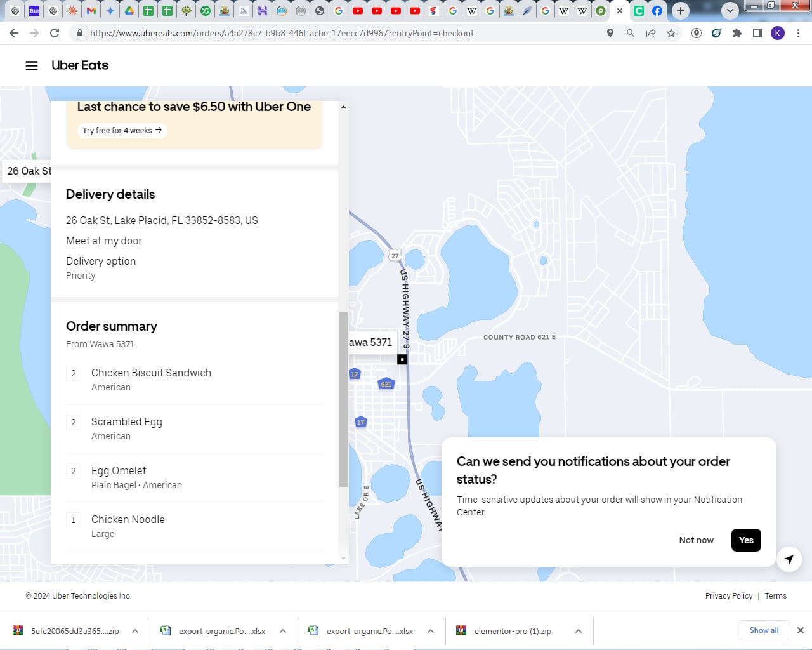Image resolution: width=812 pixels, height=650 pixels.
Task: Toggle the browser side panel icon
Action: pos(757,33)
